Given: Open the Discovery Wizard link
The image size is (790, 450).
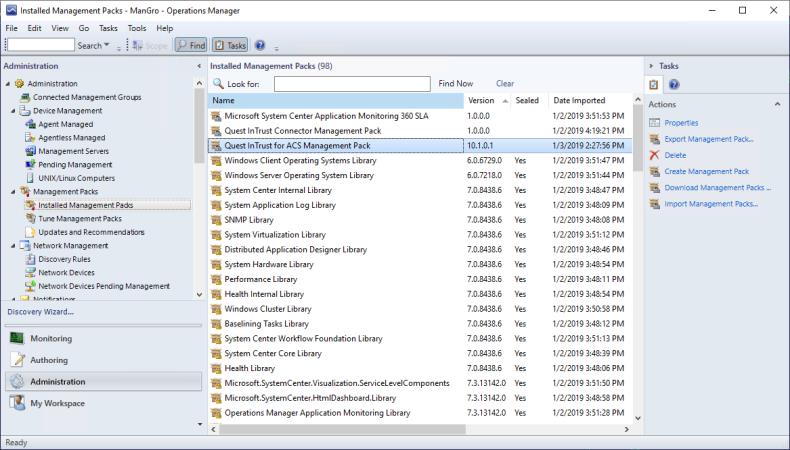Looking at the screenshot, I should [41, 312].
